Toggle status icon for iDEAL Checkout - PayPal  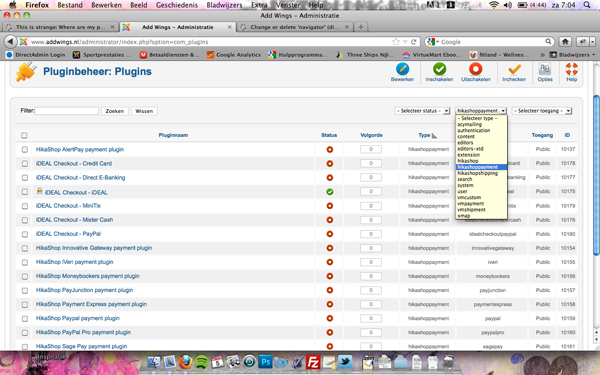(329, 234)
